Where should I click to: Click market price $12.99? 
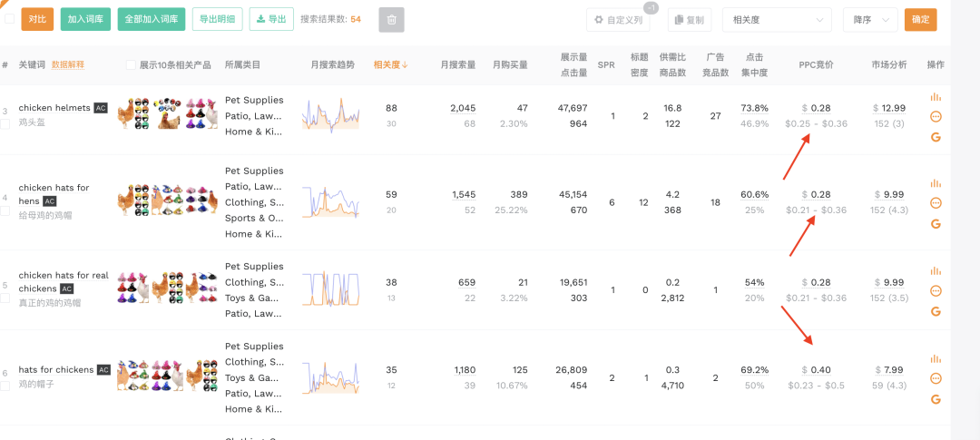tap(890, 108)
